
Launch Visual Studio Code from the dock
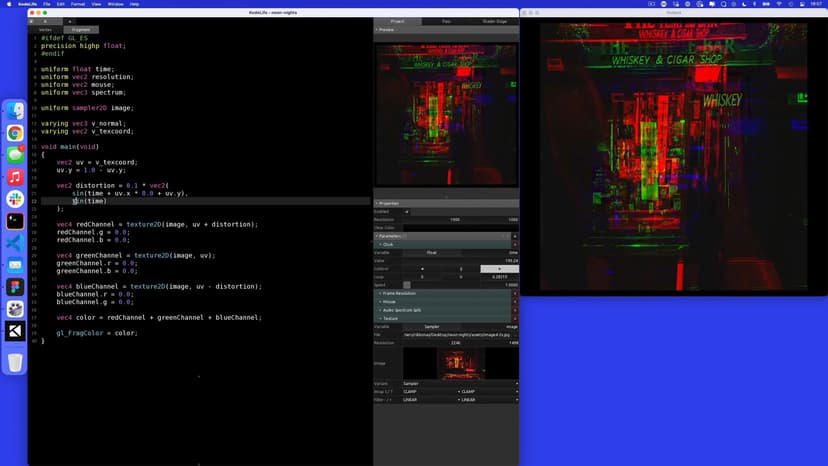[15, 243]
